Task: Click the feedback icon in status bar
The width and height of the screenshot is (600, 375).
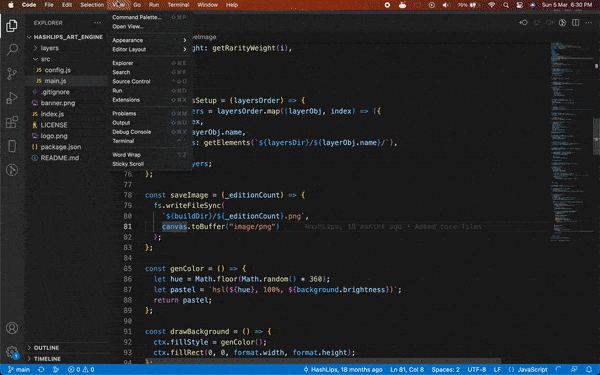Action: pos(574,370)
